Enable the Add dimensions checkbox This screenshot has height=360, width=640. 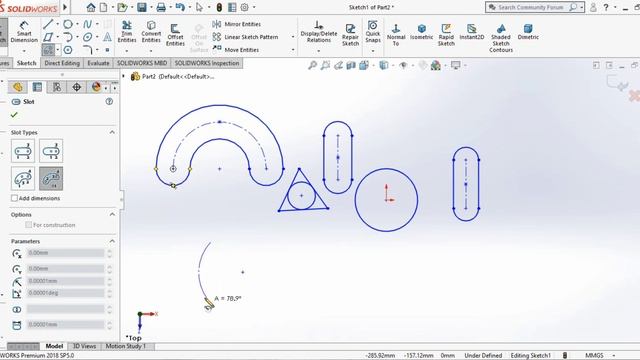click(15, 198)
